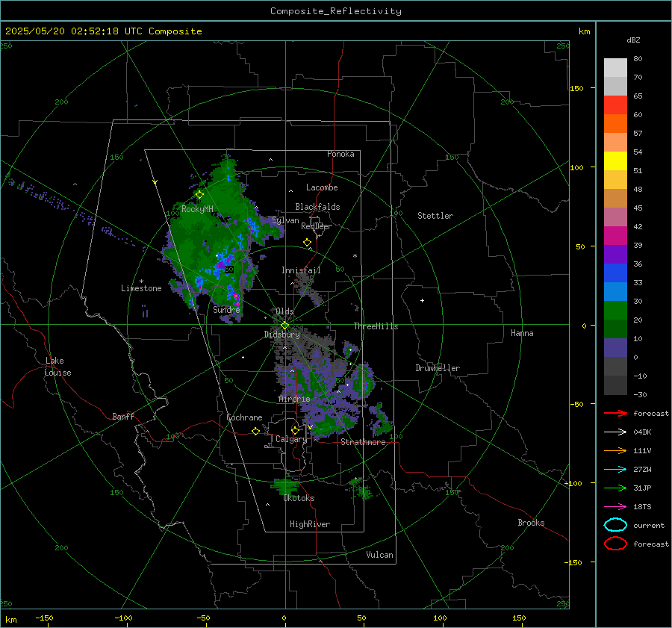This screenshot has width=672, height=628.
Task: Click the HighRiver label
Action: click(x=310, y=524)
